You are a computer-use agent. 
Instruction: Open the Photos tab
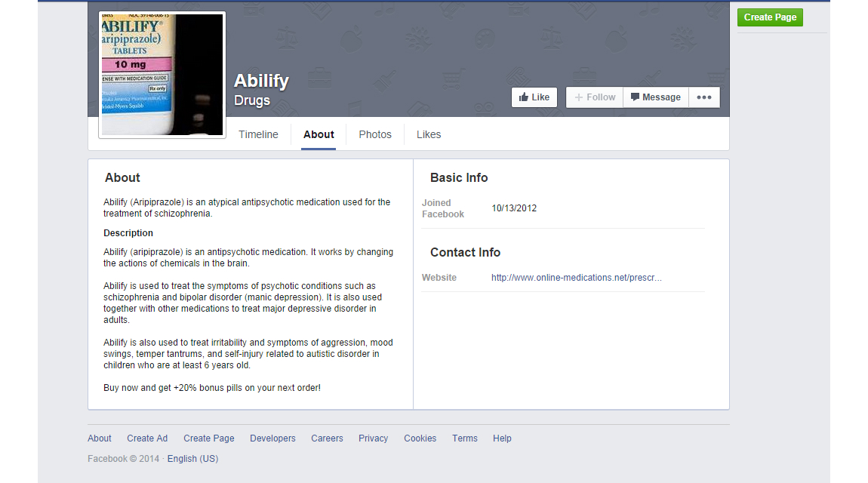(375, 134)
